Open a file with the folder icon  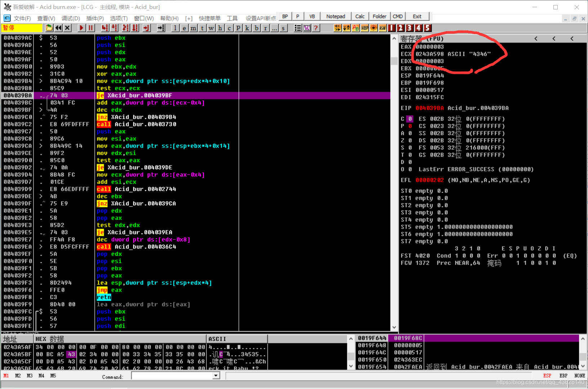click(49, 28)
